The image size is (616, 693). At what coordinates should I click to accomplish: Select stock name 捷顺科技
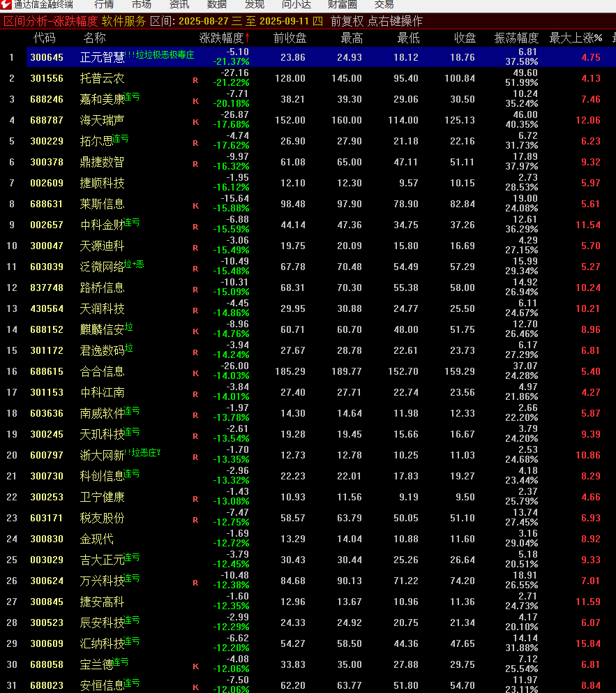pyautogui.click(x=102, y=183)
